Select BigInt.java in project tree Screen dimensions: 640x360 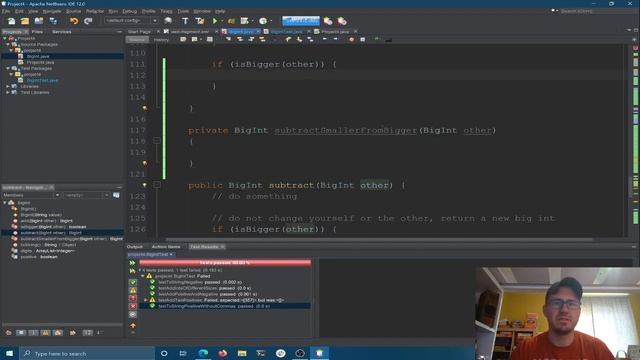tap(38, 56)
